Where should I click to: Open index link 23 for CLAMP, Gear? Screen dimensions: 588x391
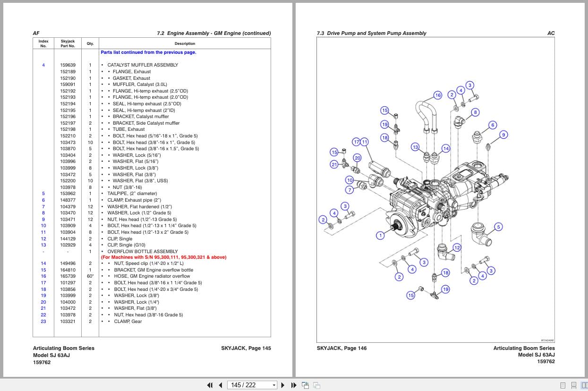point(43,321)
